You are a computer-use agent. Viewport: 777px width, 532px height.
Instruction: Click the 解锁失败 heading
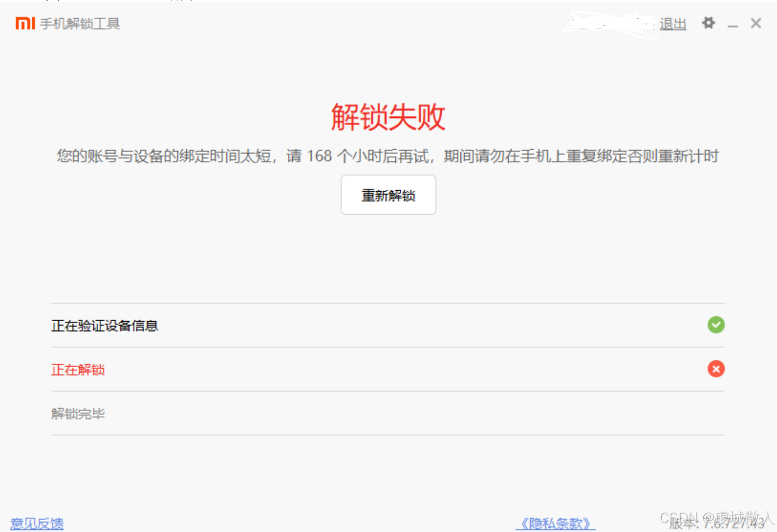pyautogui.click(x=388, y=117)
